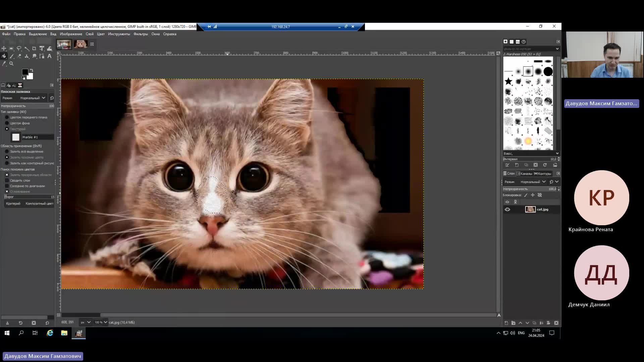This screenshot has height=362, width=644.
Task: Delete the selected brush
Action: coord(536,165)
